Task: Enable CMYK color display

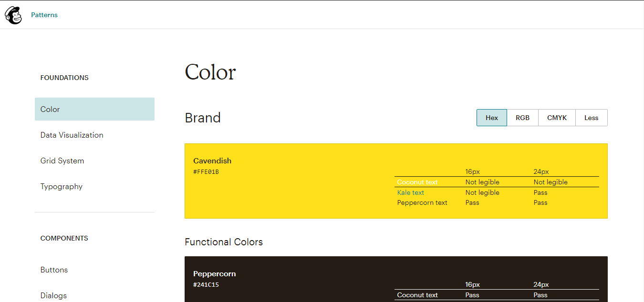Action: (557, 117)
